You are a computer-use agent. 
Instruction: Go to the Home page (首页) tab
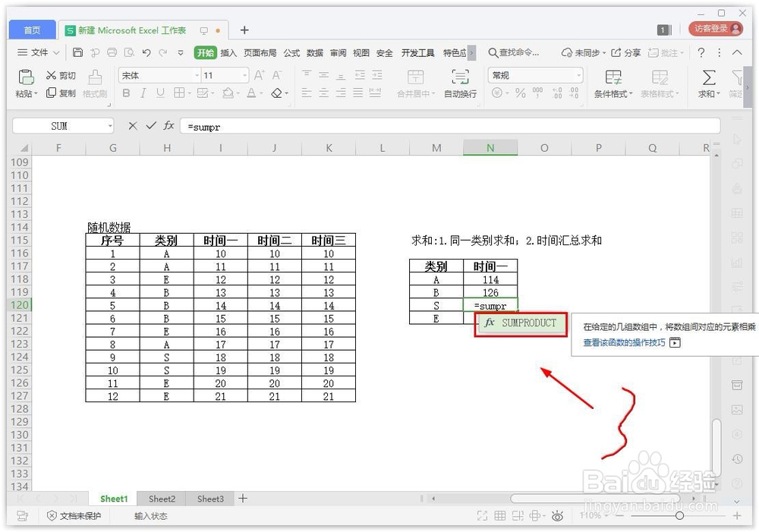point(32,30)
